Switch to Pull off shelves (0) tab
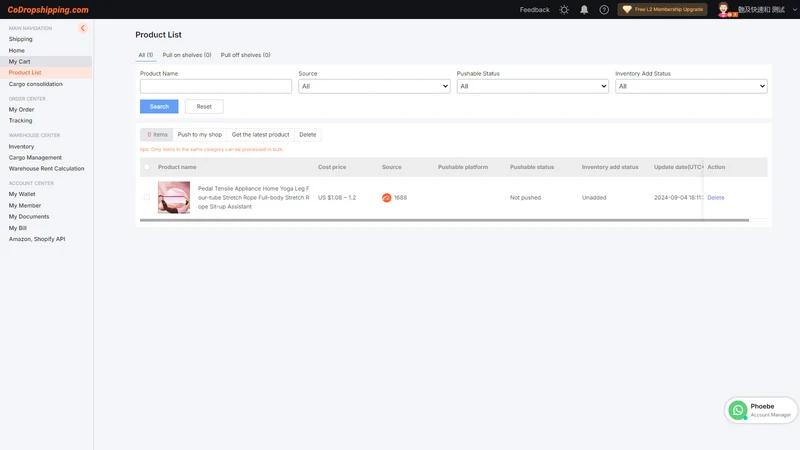The height and width of the screenshot is (450, 800). coord(245,55)
